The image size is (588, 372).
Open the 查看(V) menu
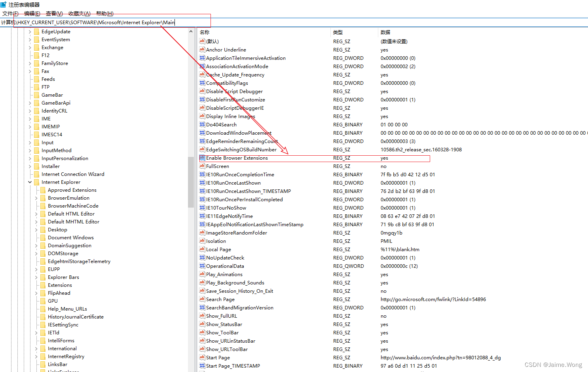[x=54, y=13]
